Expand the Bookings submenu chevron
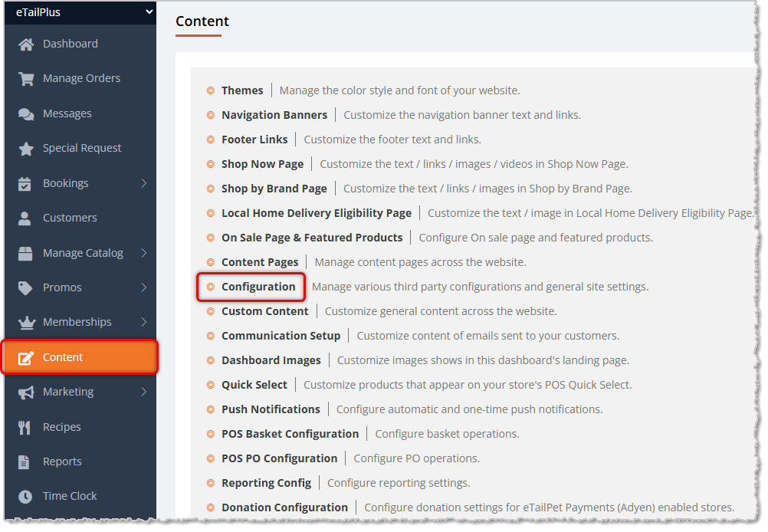This screenshot has height=532, width=768. point(144,183)
